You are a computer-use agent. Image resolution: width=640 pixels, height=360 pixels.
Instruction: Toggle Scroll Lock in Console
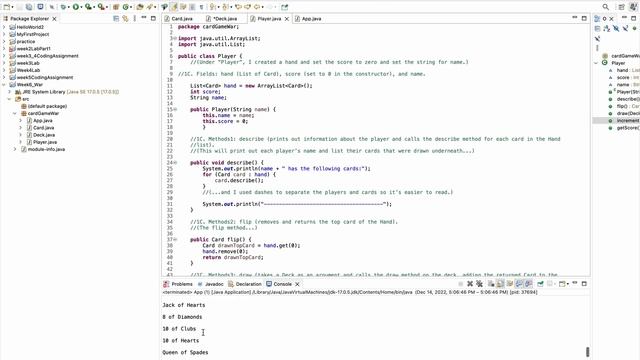click(x=500, y=284)
